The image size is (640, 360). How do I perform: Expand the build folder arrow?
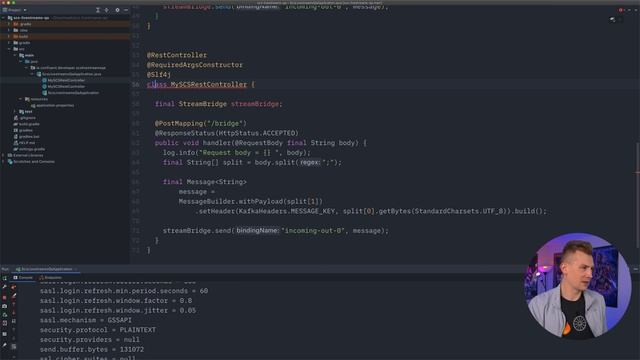(9, 36)
